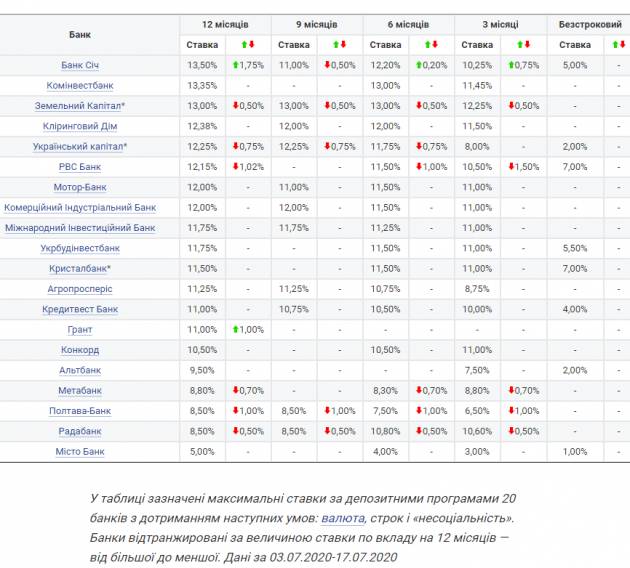Open the Полтава-Банк link

click(x=80, y=411)
